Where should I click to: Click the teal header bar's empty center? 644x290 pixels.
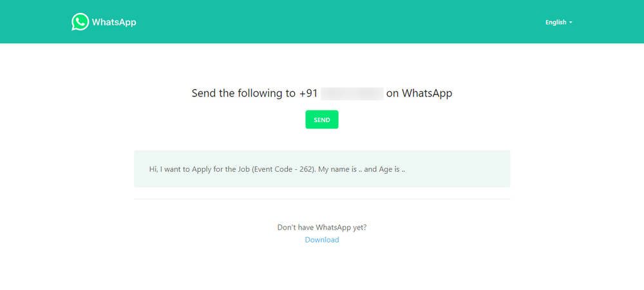tap(322, 22)
